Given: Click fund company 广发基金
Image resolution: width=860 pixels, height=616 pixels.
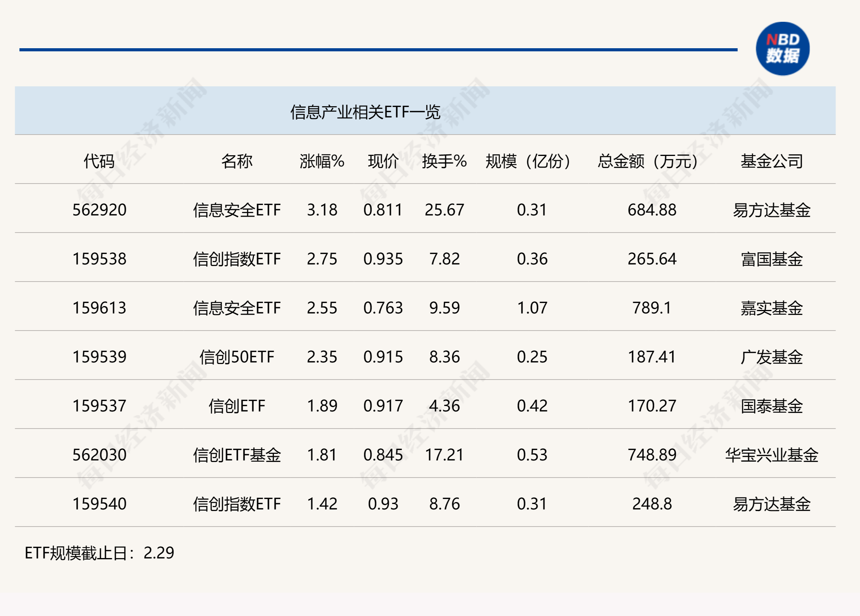Looking at the screenshot, I should [772, 357].
